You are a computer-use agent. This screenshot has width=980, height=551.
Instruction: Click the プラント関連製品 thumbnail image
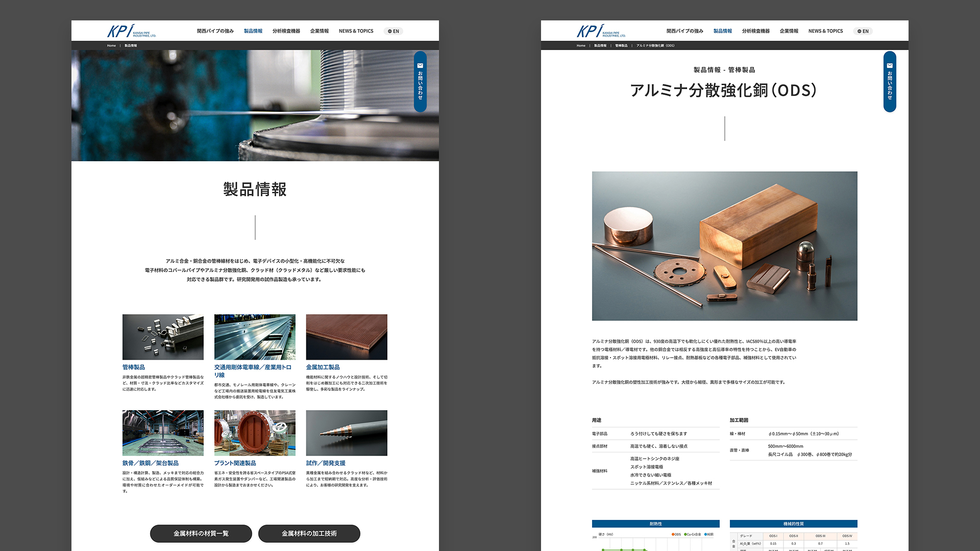pyautogui.click(x=255, y=433)
